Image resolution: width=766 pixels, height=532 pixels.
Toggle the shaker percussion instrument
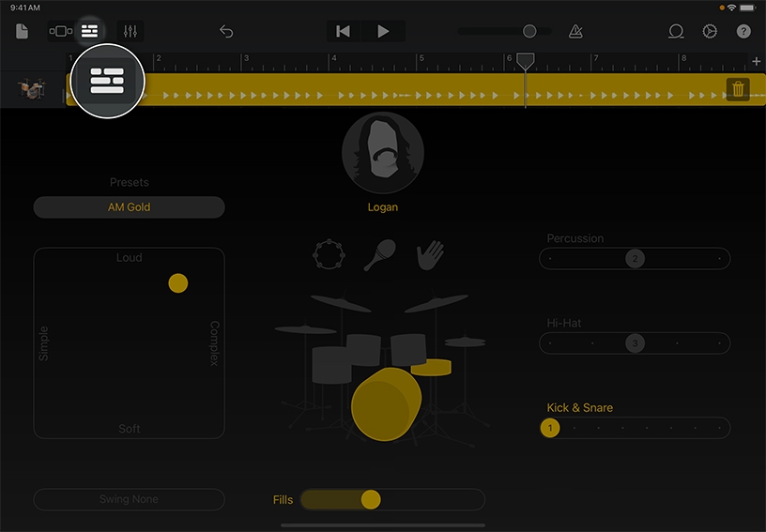(x=381, y=253)
